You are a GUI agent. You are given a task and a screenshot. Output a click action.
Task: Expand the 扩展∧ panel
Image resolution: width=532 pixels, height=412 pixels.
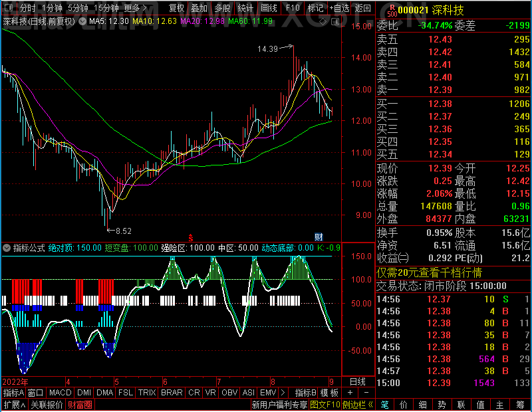click(15, 405)
